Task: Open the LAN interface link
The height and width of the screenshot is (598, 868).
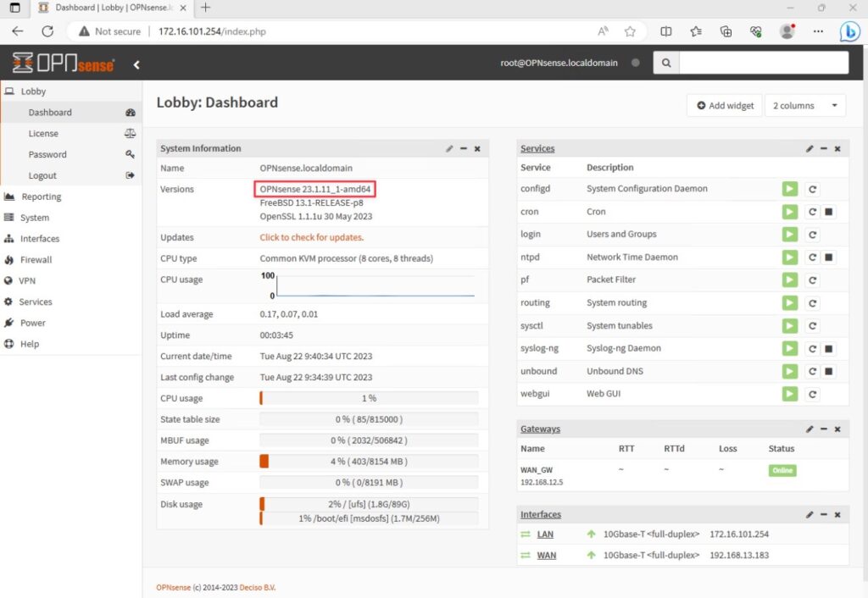Action: pos(545,534)
